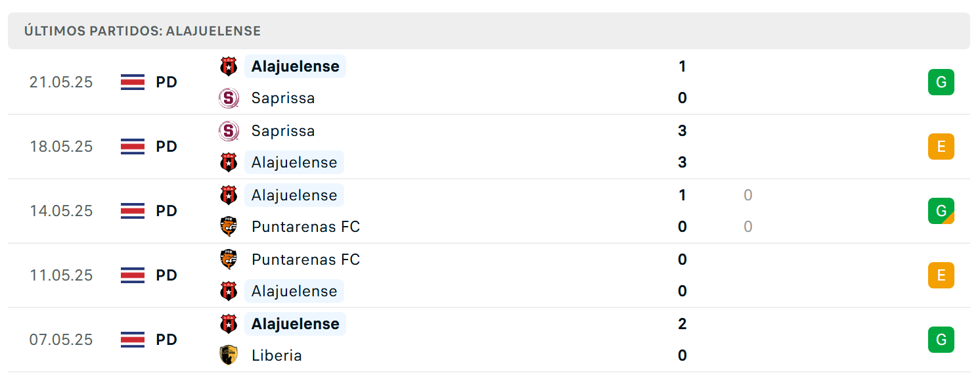Image resolution: width=980 pixels, height=385 pixels.
Task: Click Últimos Partidos: Alajuelense header
Action: [143, 31]
